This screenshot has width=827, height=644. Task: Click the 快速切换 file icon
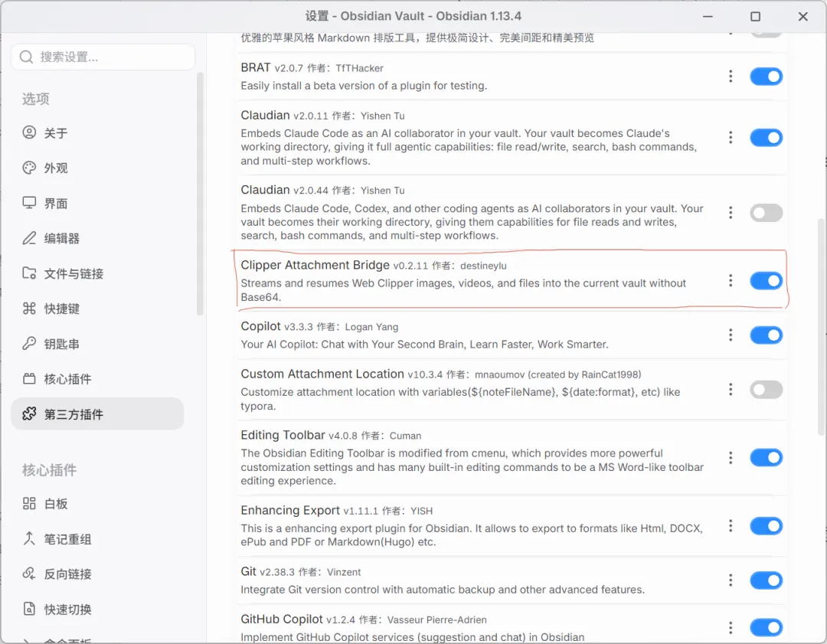tap(29, 609)
